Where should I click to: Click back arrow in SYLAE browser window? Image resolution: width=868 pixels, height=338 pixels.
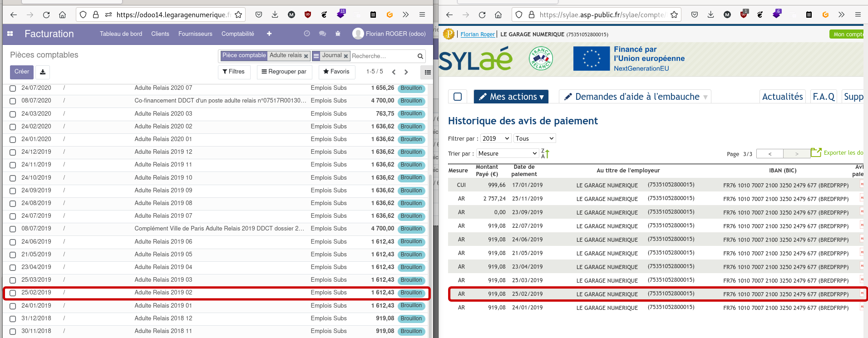(x=449, y=15)
